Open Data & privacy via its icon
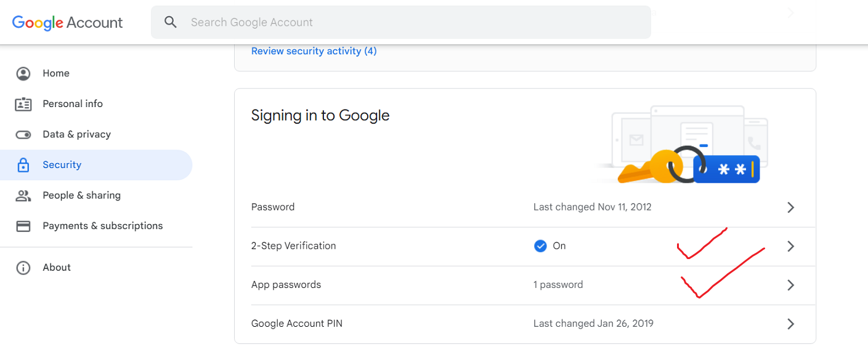Viewport: 868px width, 360px height. click(x=23, y=134)
